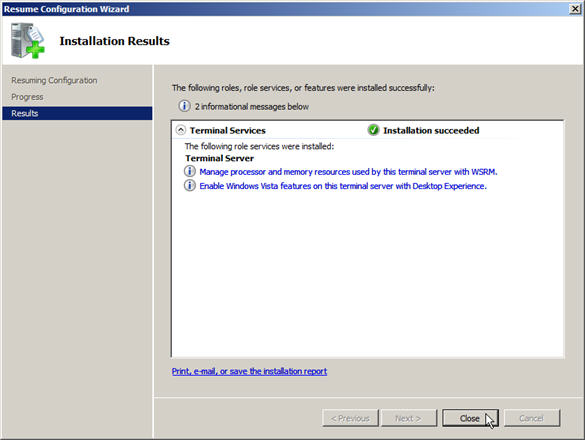Viewport: 585px width, 440px height.
Task: Open the Enable Windows Vista features link
Action: (343, 186)
